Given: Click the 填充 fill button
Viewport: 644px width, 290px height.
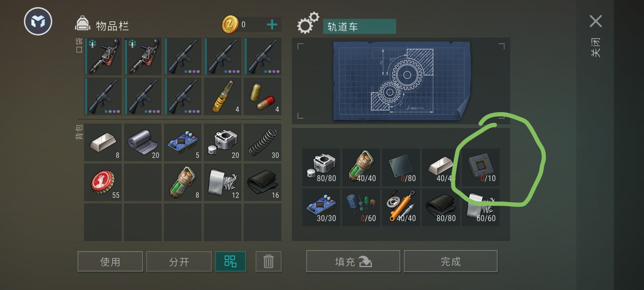Looking at the screenshot, I should pyautogui.click(x=353, y=261).
